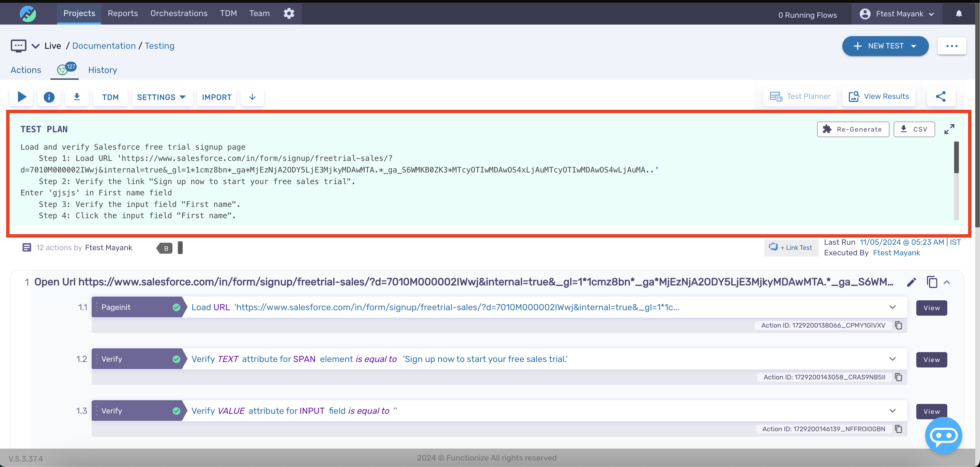Click the Functionize logo icon

[x=28, y=14]
